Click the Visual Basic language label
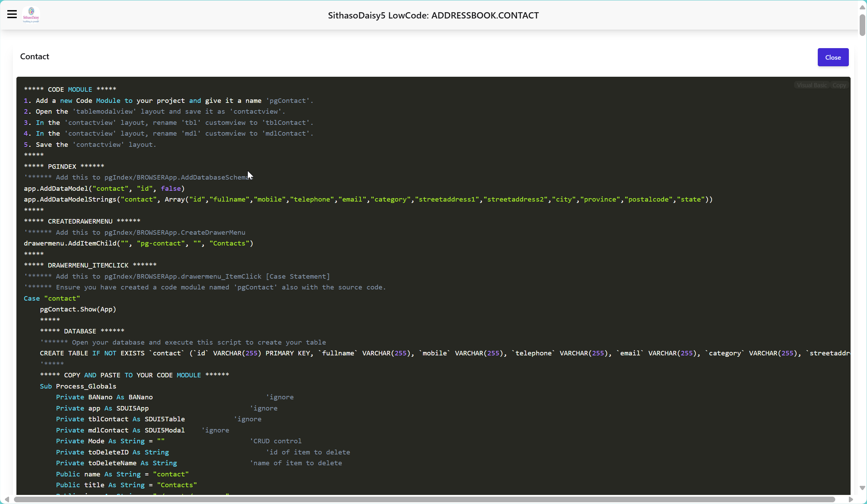Image resolution: width=867 pixels, height=504 pixels. click(x=812, y=85)
